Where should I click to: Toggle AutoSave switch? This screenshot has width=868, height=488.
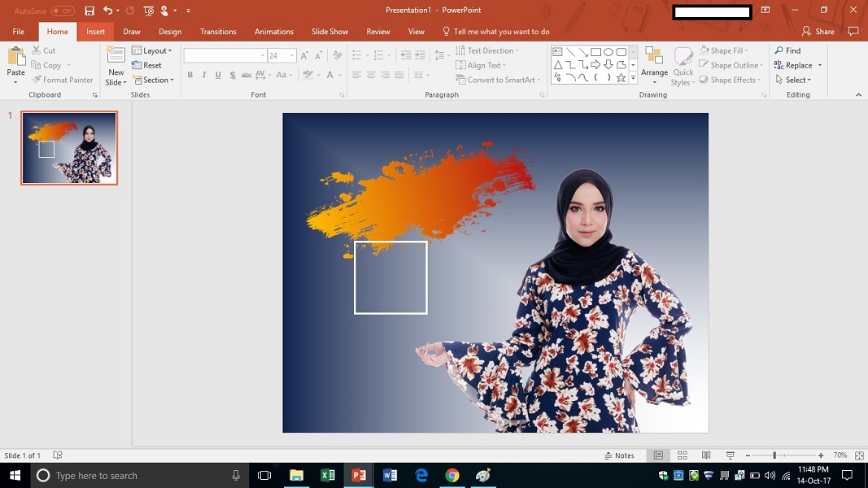63,11
